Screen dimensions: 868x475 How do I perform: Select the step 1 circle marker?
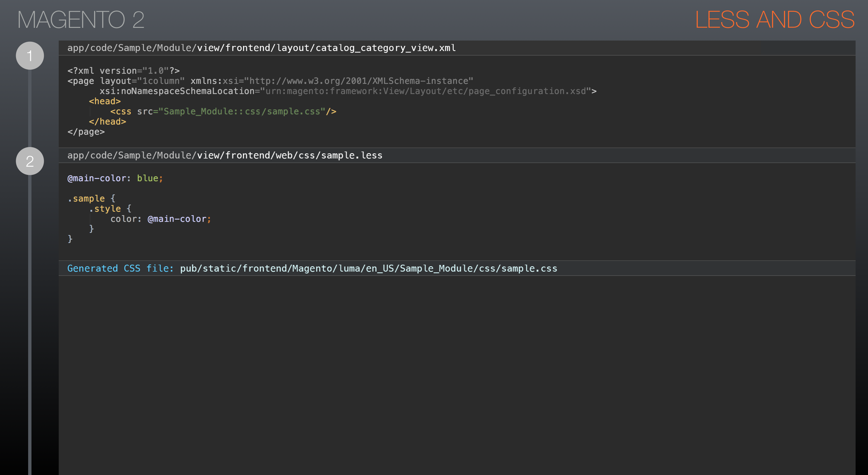[x=30, y=56]
